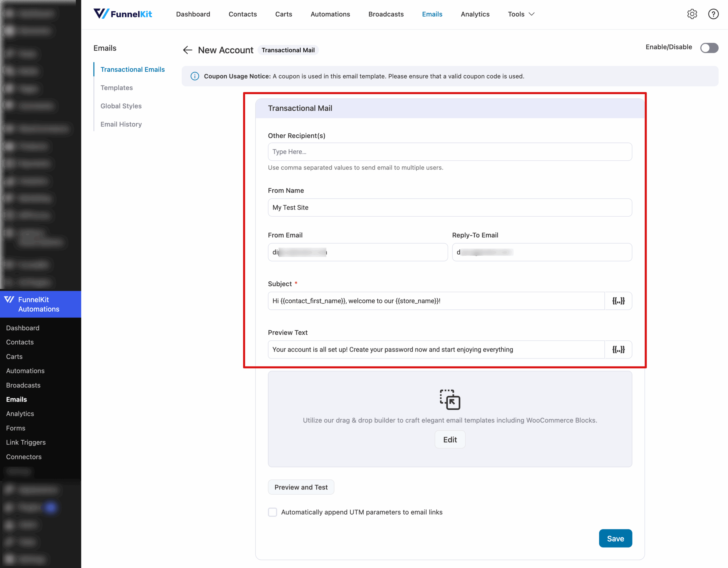Select Email History in the sidebar
728x568 pixels.
[121, 124]
